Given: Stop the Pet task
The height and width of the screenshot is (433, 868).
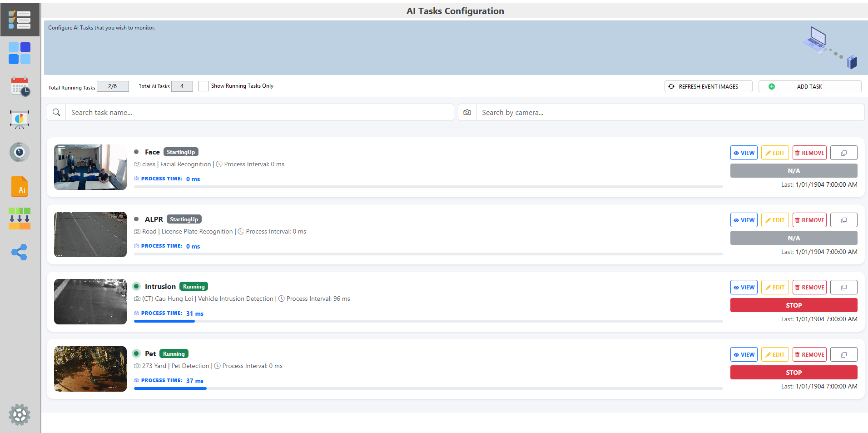Looking at the screenshot, I should (794, 373).
